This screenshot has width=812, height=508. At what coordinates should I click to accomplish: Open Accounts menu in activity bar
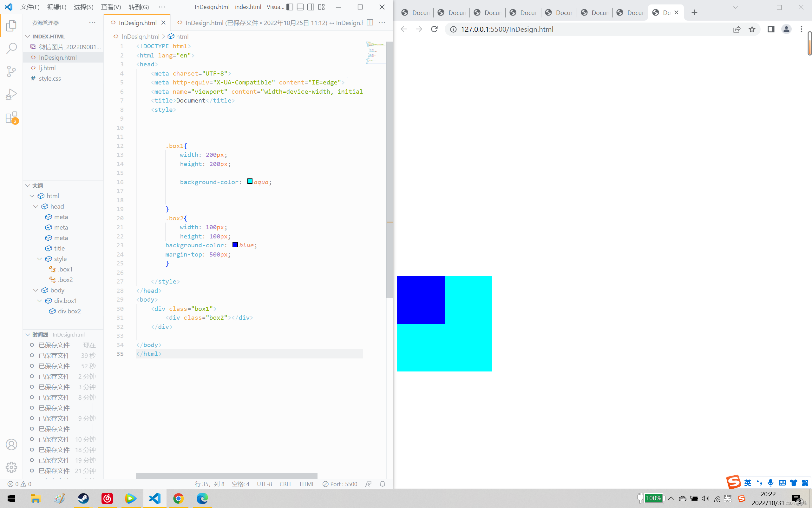coord(11,444)
